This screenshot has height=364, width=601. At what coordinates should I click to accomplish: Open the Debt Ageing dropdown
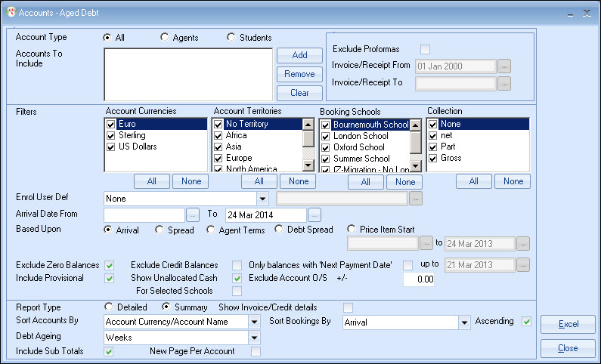tap(253, 338)
